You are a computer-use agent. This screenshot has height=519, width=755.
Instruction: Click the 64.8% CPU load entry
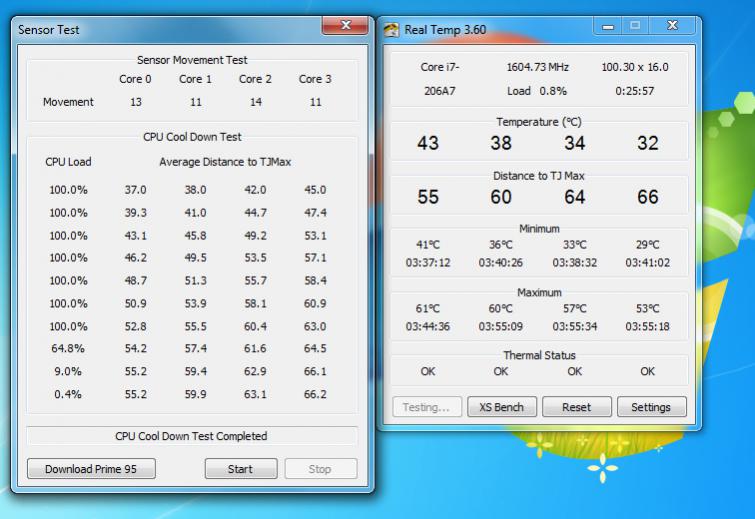(68, 348)
